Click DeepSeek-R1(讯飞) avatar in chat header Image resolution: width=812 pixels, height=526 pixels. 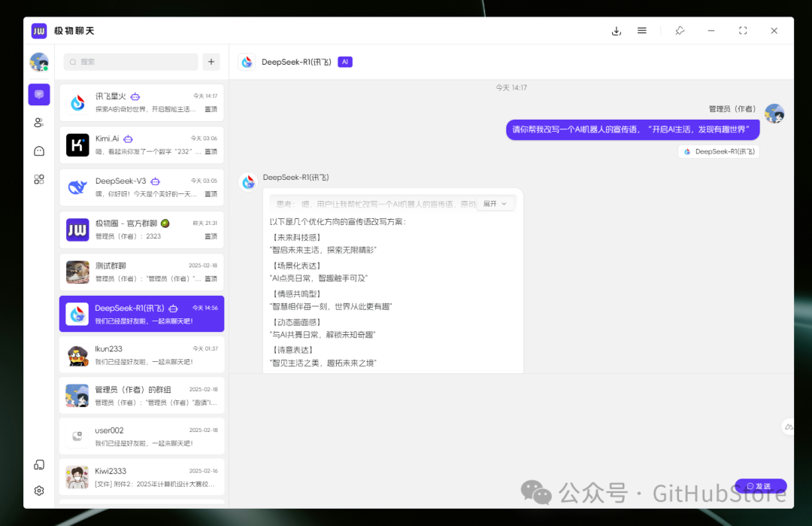click(247, 62)
